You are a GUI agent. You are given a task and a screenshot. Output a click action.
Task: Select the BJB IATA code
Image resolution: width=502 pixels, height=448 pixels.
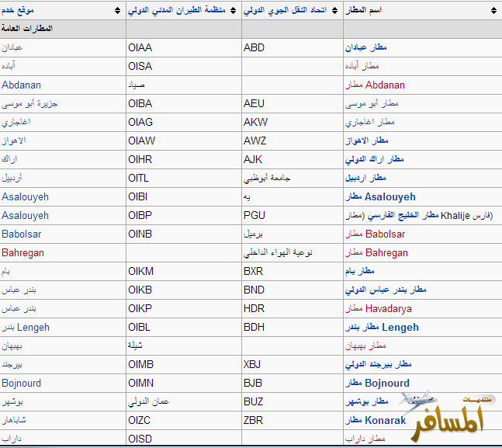tap(253, 383)
